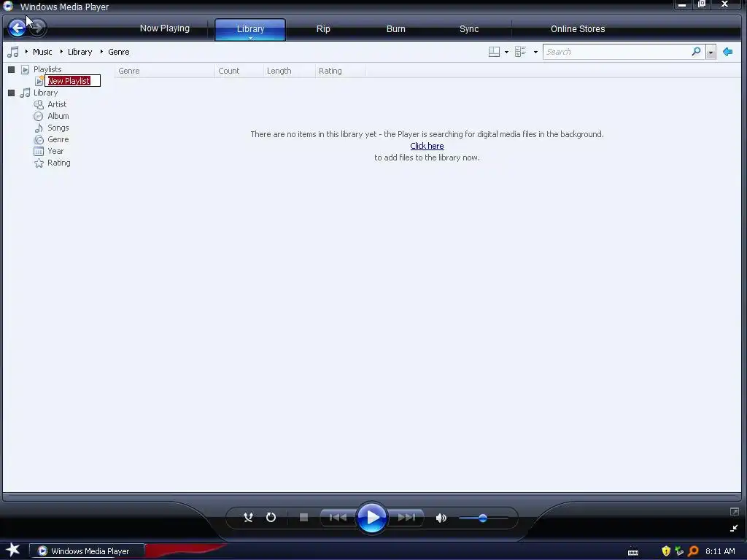The height and width of the screenshot is (560, 747).
Task: Go back with the blue Back arrow
Action: (x=18, y=28)
